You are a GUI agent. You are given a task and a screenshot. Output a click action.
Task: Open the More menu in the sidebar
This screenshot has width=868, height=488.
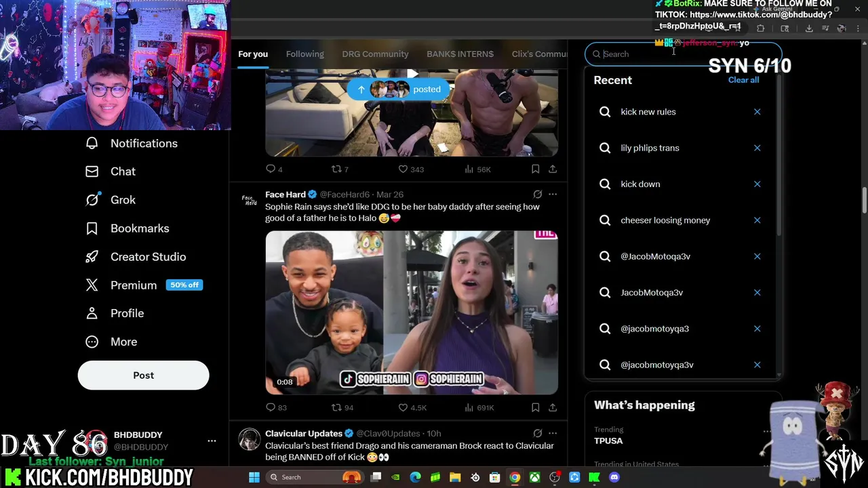tap(111, 342)
